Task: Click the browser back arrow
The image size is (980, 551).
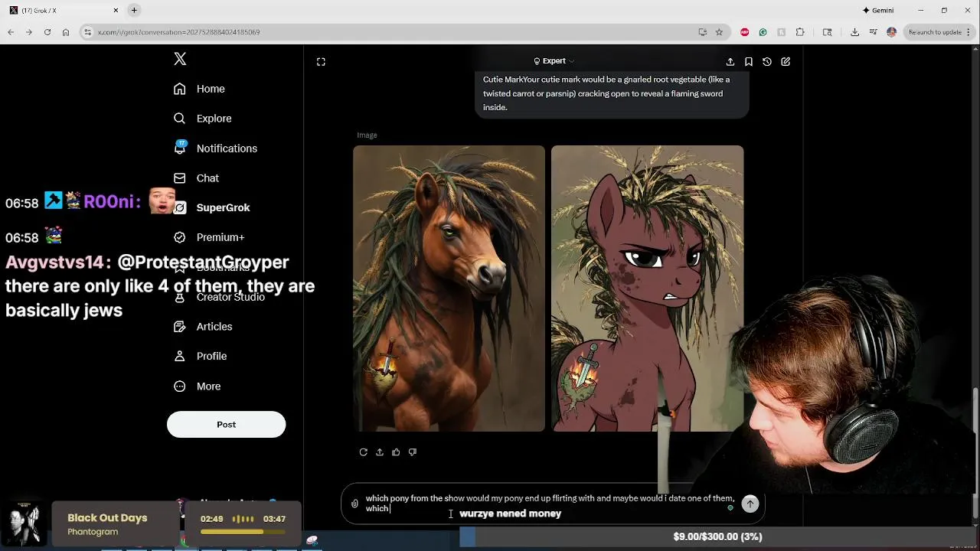Action: (11, 32)
